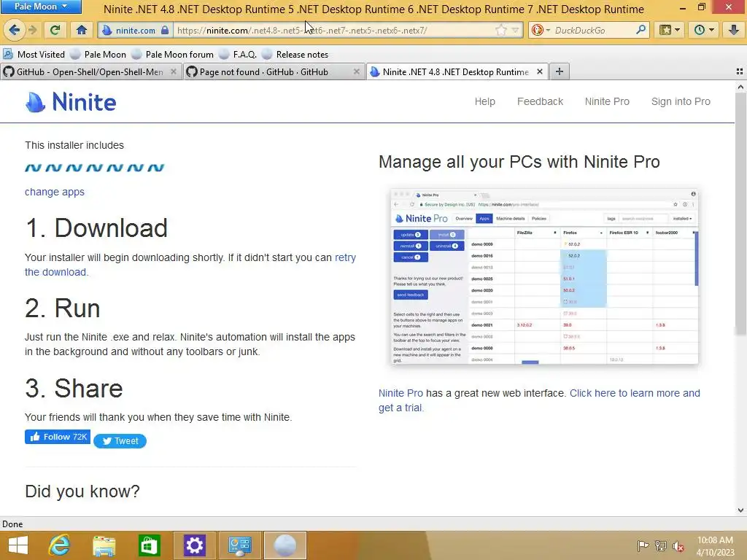This screenshot has height=560, width=747.
Task: Show all tabs with the grid icon
Action: [x=740, y=71]
